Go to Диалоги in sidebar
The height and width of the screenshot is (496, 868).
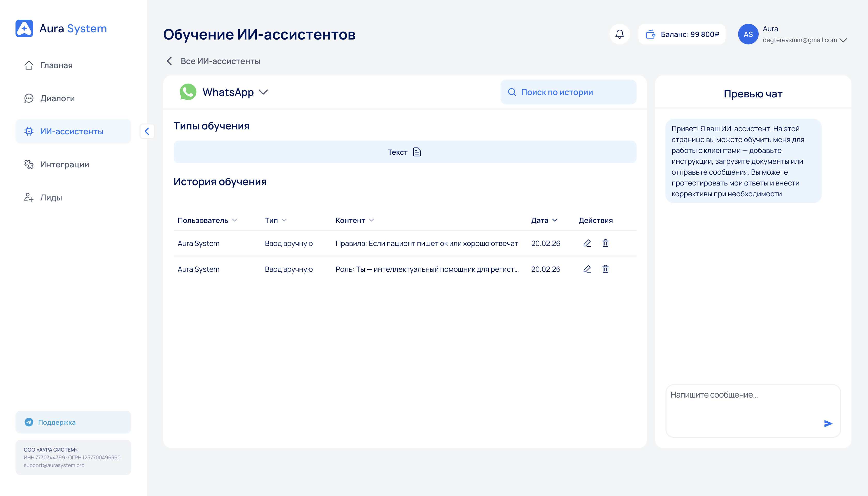(57, 98)
